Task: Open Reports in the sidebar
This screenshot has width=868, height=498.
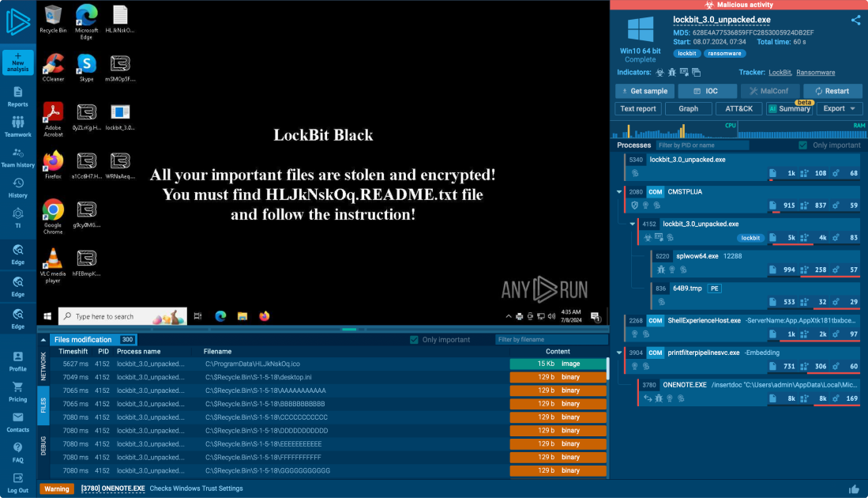Action: point(17,96)
